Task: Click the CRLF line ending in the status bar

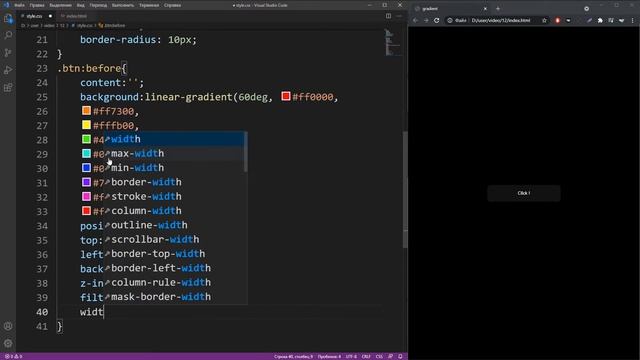Action: (x=366, y=356)
